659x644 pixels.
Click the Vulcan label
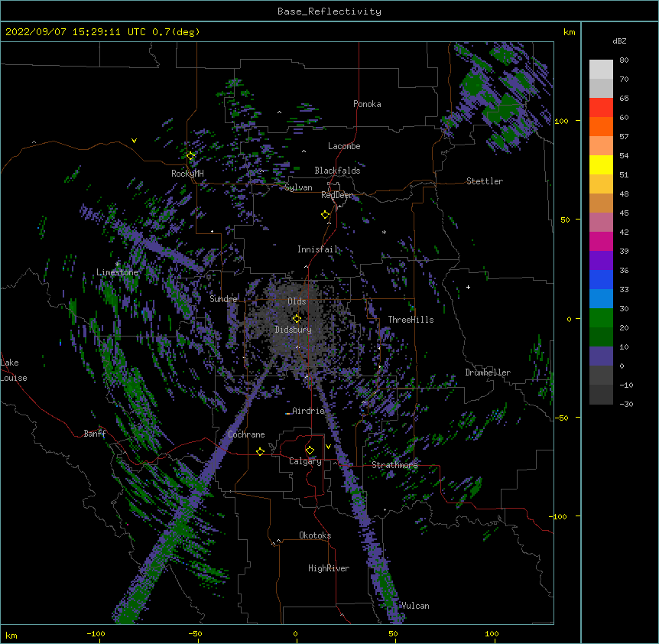pyautogui.click(x=415, y=606)
